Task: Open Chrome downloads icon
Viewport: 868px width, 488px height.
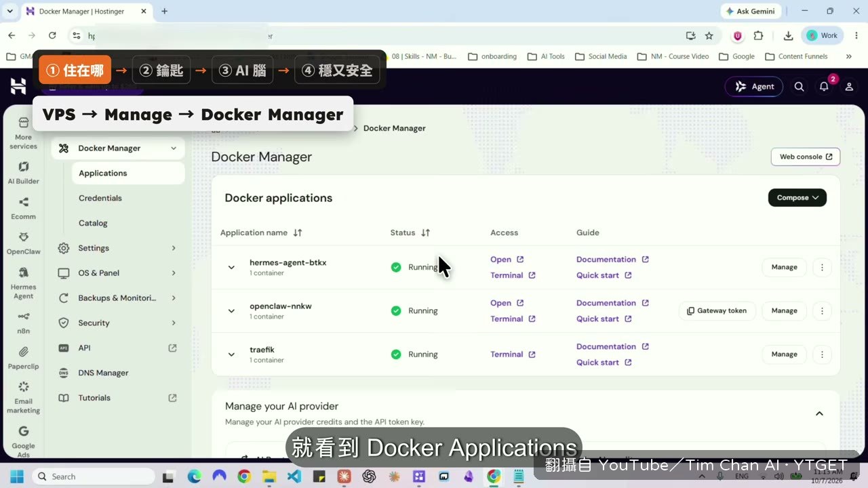Action: (788, 35)
